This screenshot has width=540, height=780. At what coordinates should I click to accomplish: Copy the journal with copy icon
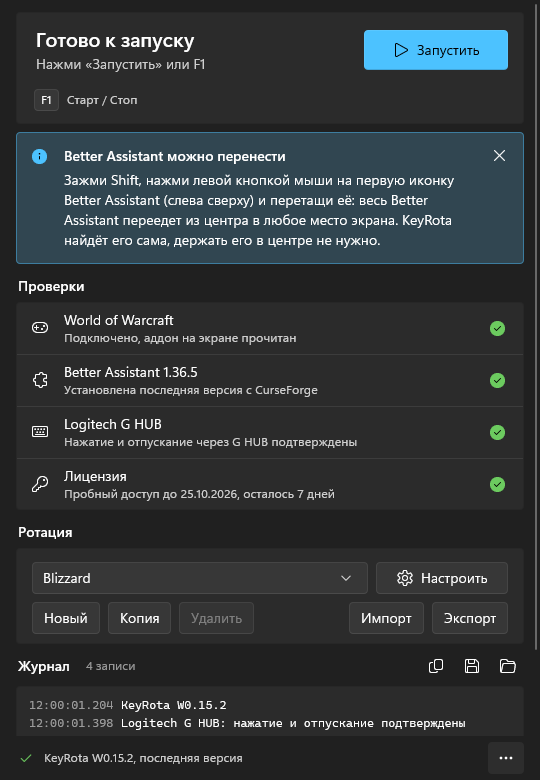point(436,666)
